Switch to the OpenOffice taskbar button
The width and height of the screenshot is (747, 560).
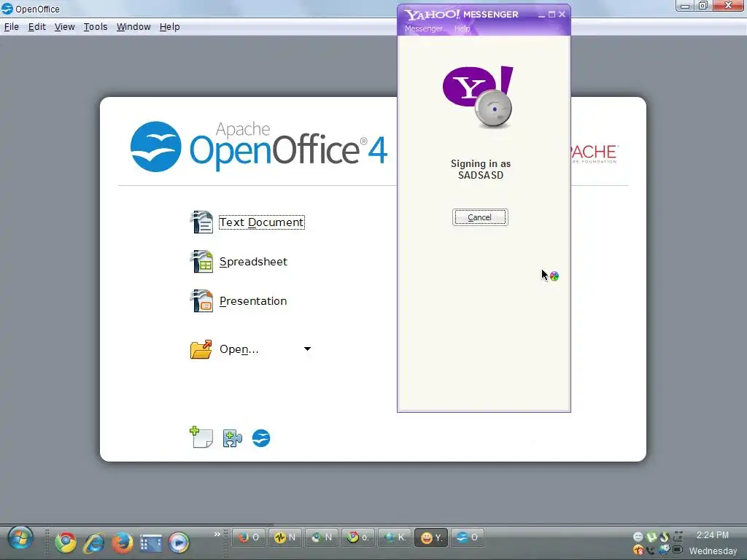tap(468, 537)
